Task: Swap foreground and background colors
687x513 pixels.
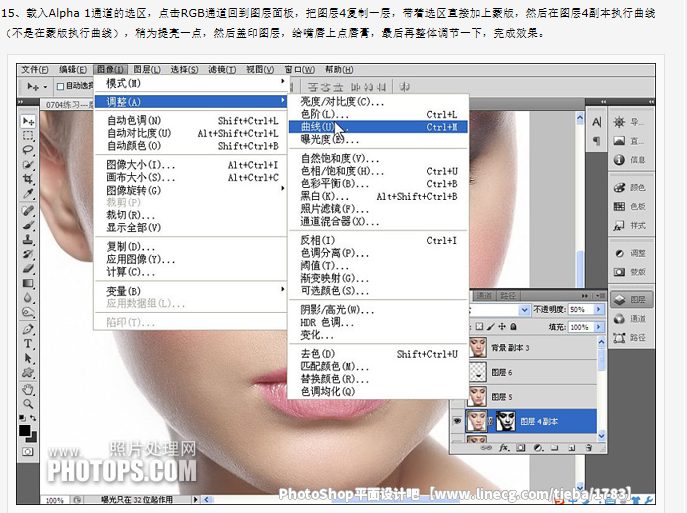Action: pyautogui.click(x=33, y=418)
